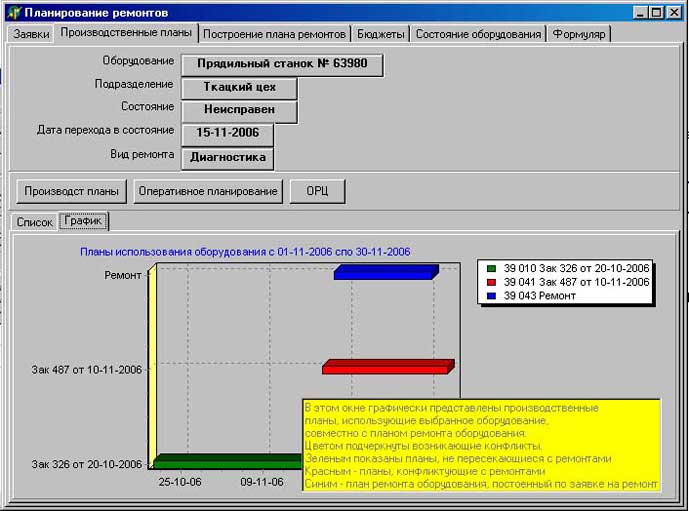Screen dimensions: 689x511
Task: Click the application icon in title bar
Action: point(15,12)
